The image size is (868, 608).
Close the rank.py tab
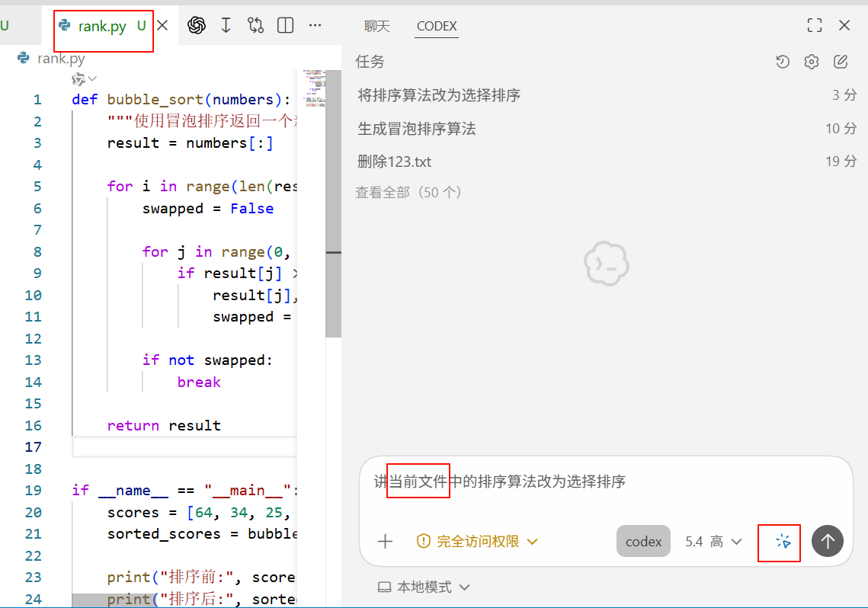162,25
